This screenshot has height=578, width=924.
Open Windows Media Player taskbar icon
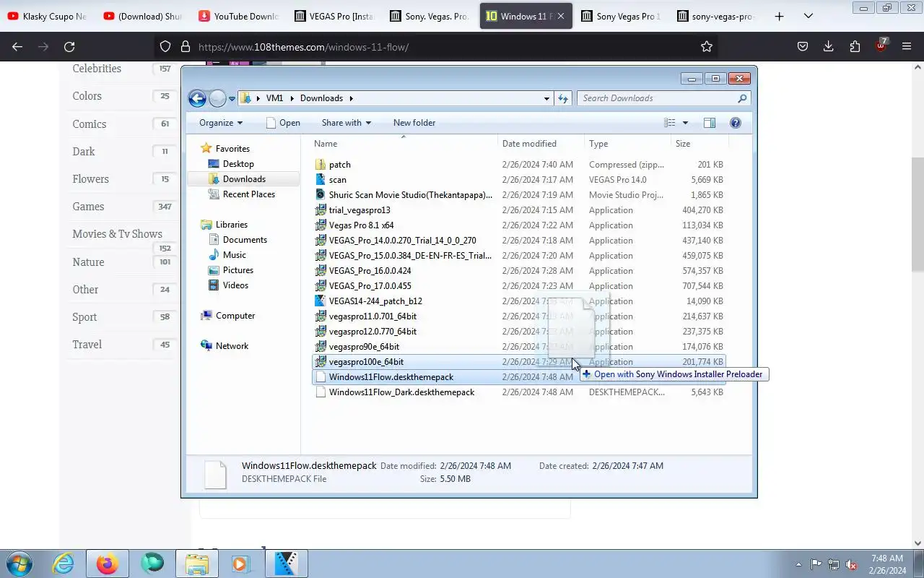(240, 564)
